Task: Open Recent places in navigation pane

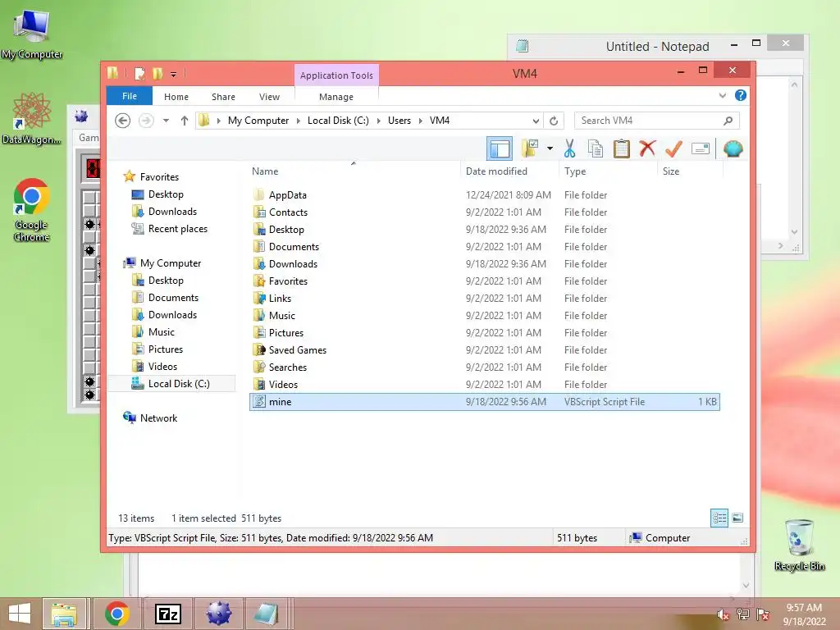Action: (x=177, y=229)
